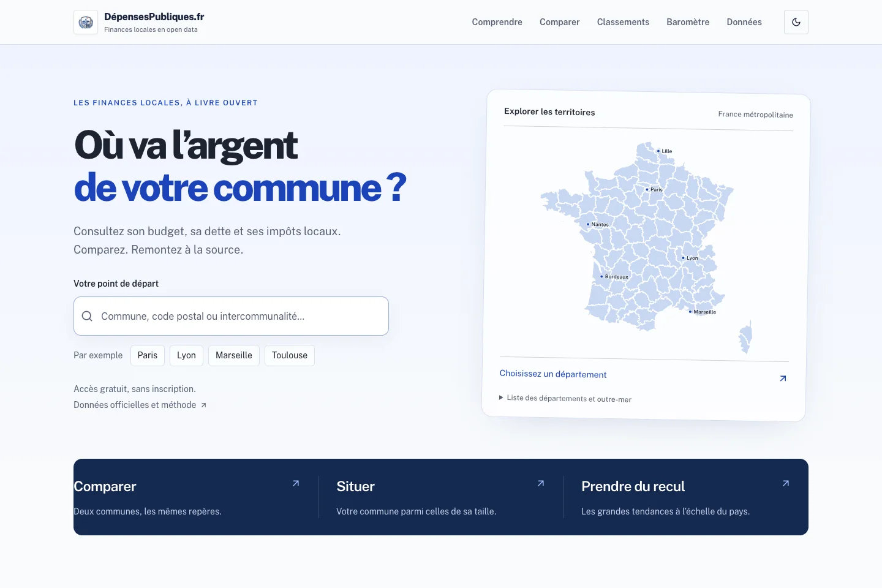The width and height of the screenshot is (882, 588).
Task: Click the Explorer les territoires heading
Action: 549,111
